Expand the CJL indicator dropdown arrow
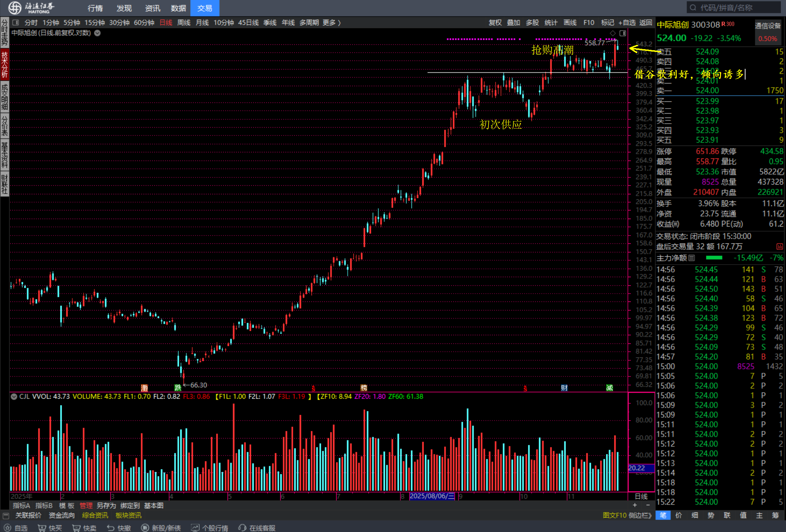 (14, 396)
